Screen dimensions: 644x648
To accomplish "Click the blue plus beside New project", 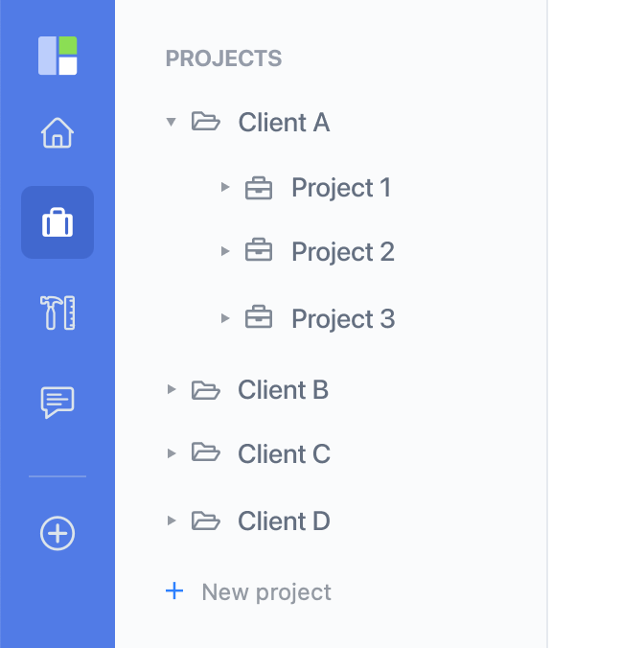I will pyautogui.click(x=174, y=591).
